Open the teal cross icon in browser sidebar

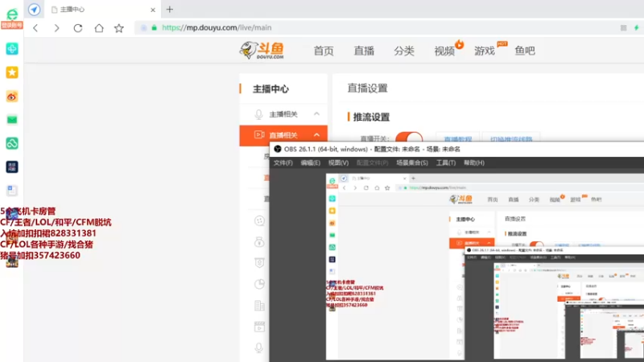pyautogui.click(x=12, y=49)
